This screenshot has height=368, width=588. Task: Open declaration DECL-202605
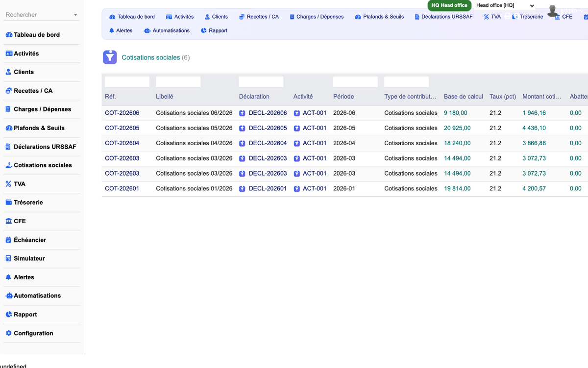click(x=268, y=128)
